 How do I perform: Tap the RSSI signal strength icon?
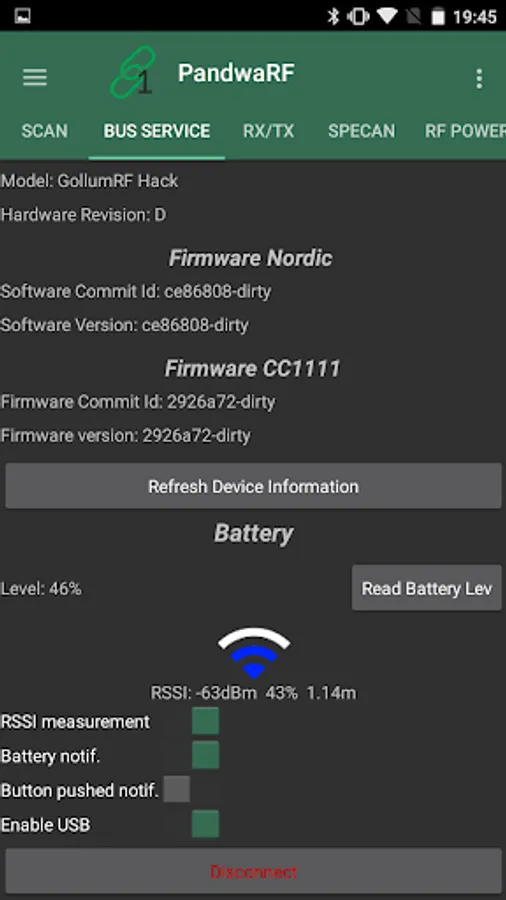(x=254, y=653)
